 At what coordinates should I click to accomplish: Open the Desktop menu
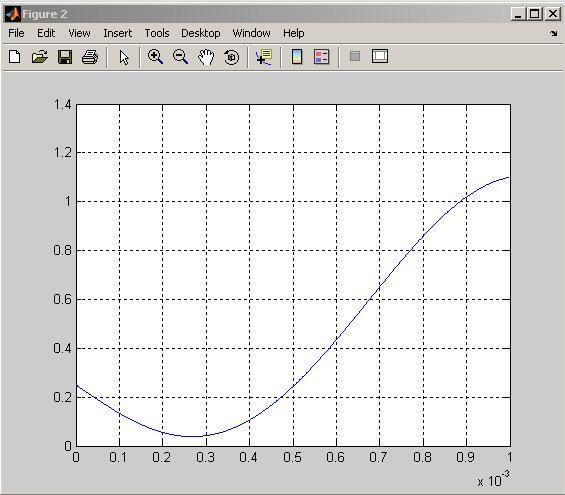201,33
